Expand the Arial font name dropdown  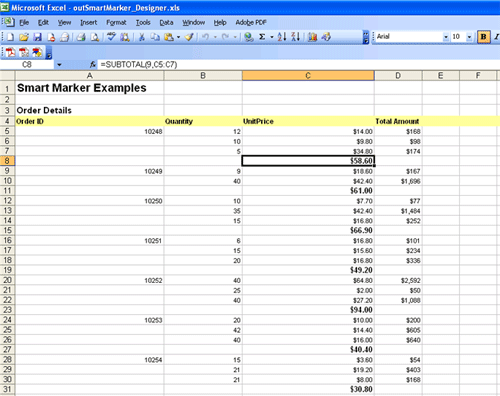pos(446,37)
